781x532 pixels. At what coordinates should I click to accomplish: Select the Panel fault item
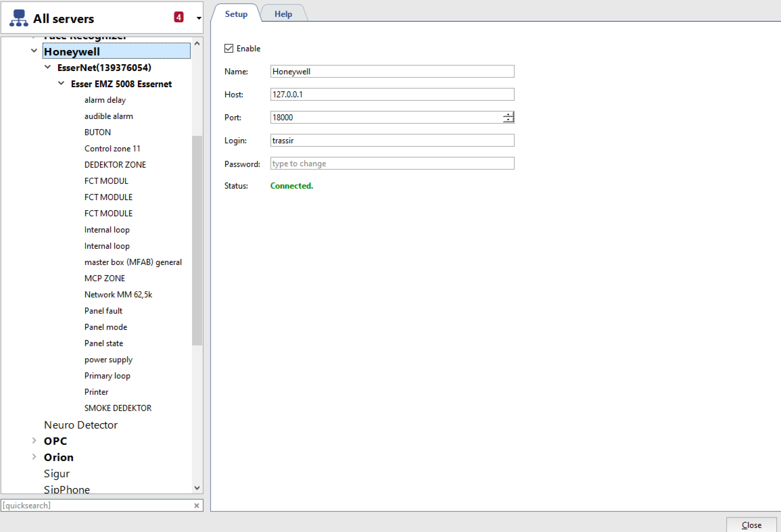pyautogui.click(x=103, y=311)
